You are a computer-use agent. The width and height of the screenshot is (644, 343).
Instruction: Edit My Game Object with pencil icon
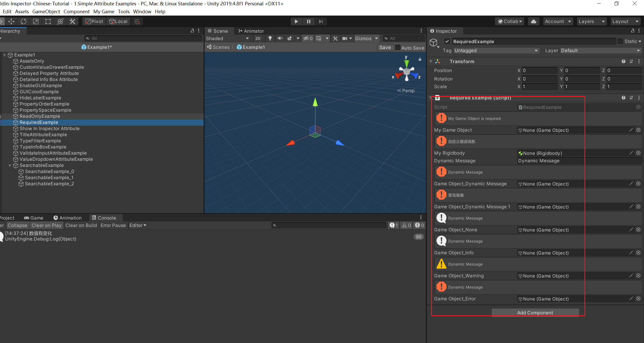pos(631,130)
